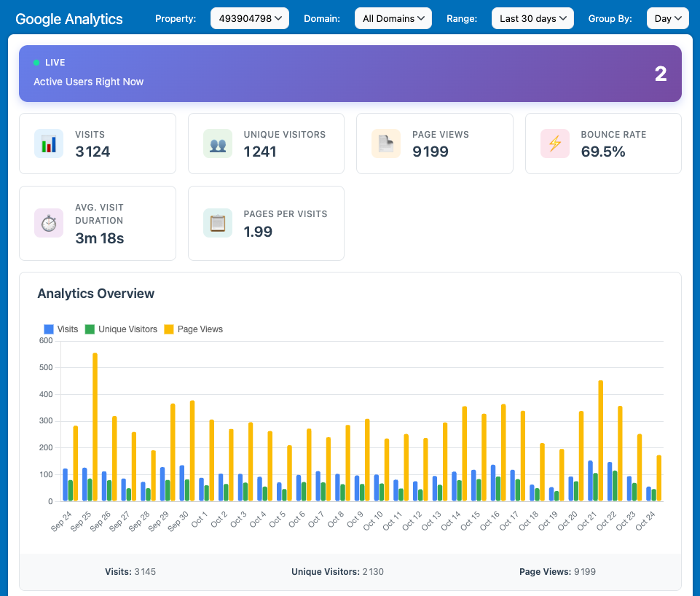Click the Google Analytics header title

[69, 19]
